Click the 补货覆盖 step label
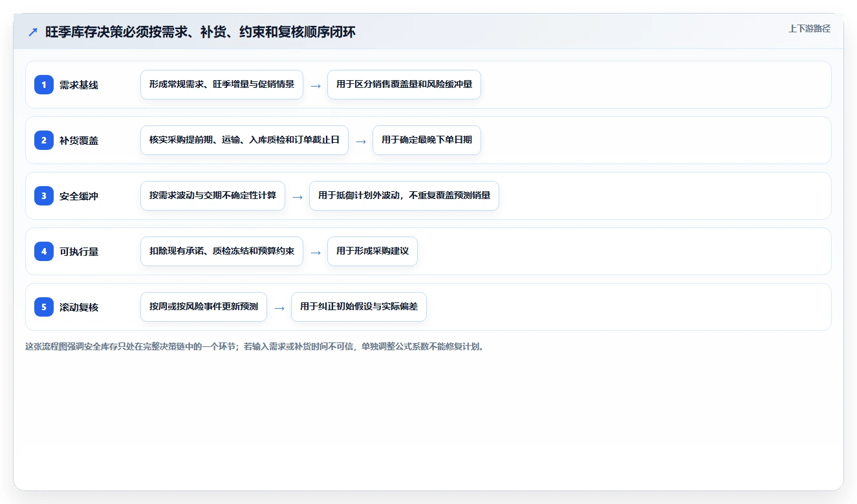This screenshot has width=857, height=504. point(79,140)
